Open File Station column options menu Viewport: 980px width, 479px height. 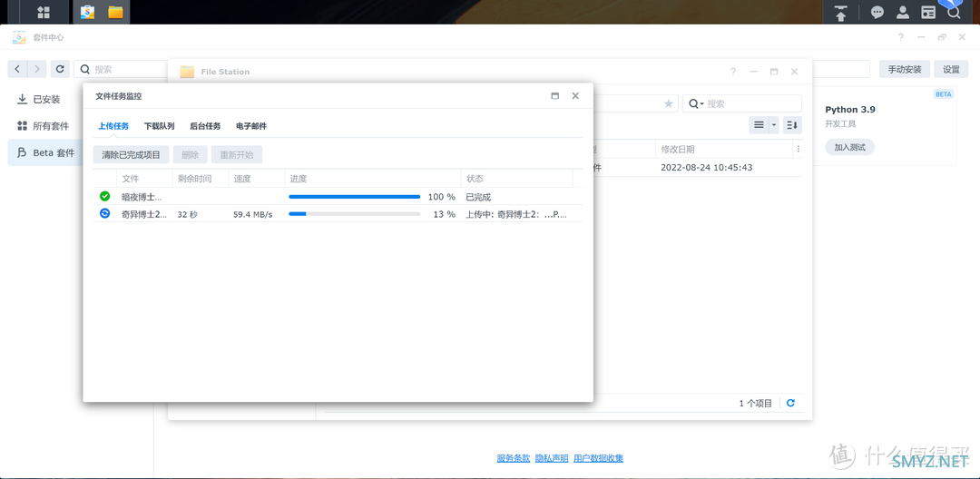pos(799,150)
